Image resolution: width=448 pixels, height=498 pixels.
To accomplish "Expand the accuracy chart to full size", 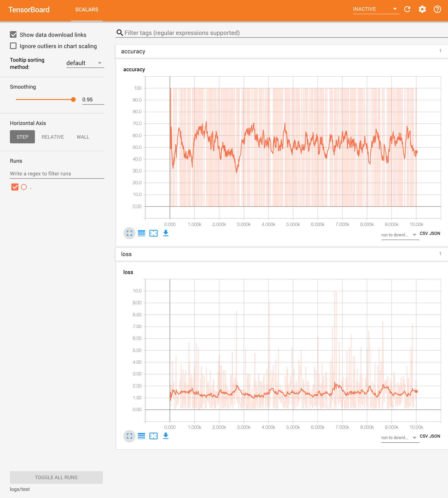I will pos(129,233).
